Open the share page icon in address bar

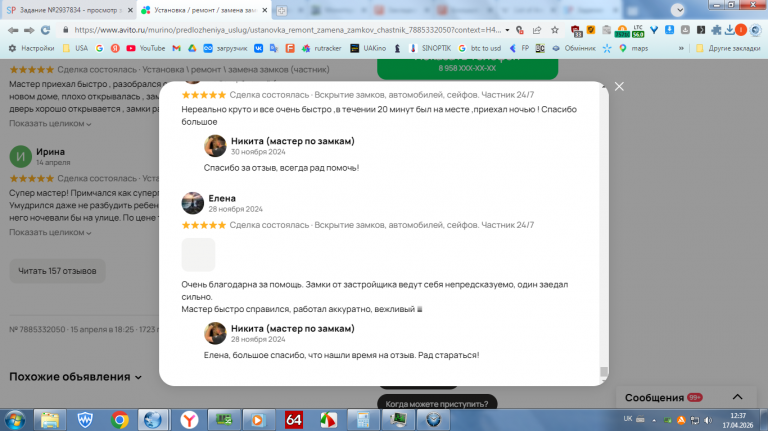537,30
